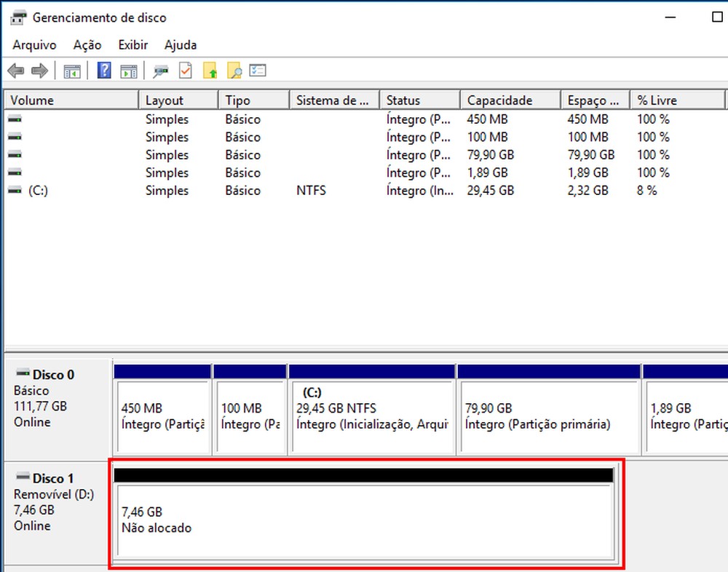
Task: Click the folder with green arrow icon
Action: 210,71
